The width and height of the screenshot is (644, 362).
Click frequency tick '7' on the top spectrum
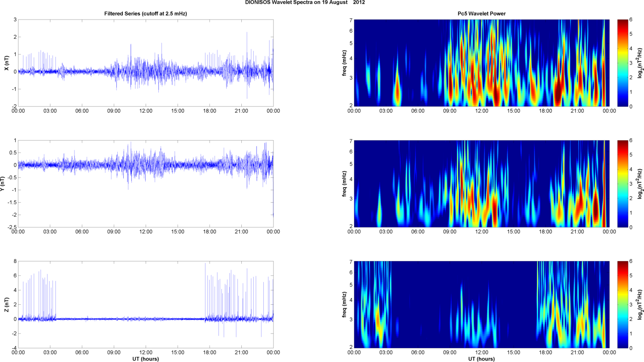click(351, 20)
